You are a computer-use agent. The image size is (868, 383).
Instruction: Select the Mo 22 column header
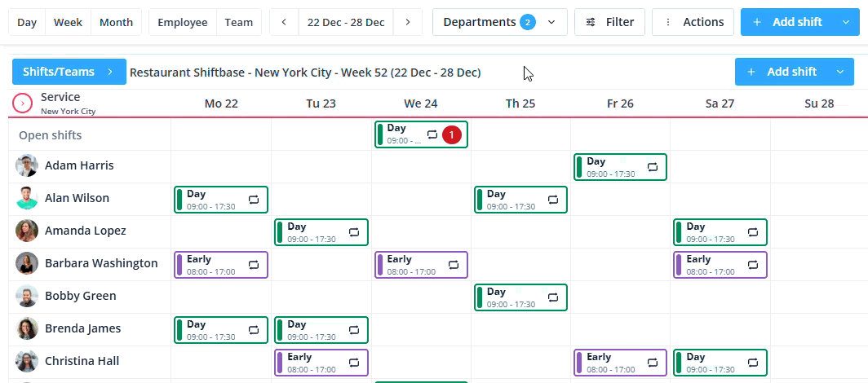[221, 104]
